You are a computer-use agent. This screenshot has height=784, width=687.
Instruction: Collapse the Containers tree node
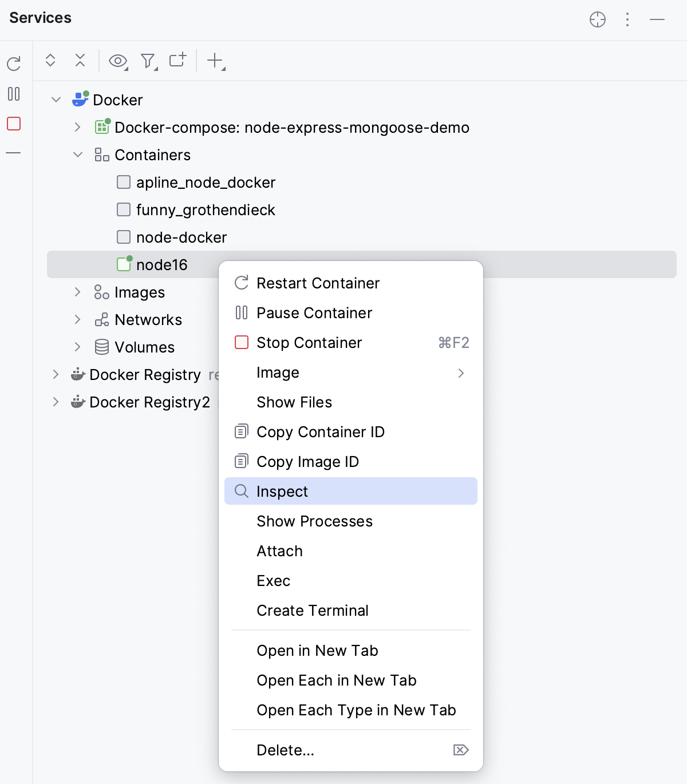(x=78, y=155)
